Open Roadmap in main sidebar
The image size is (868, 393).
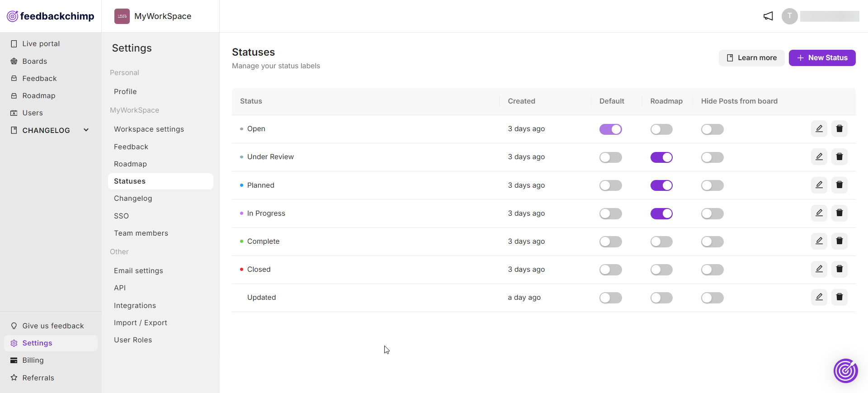(x=39, y=96)
